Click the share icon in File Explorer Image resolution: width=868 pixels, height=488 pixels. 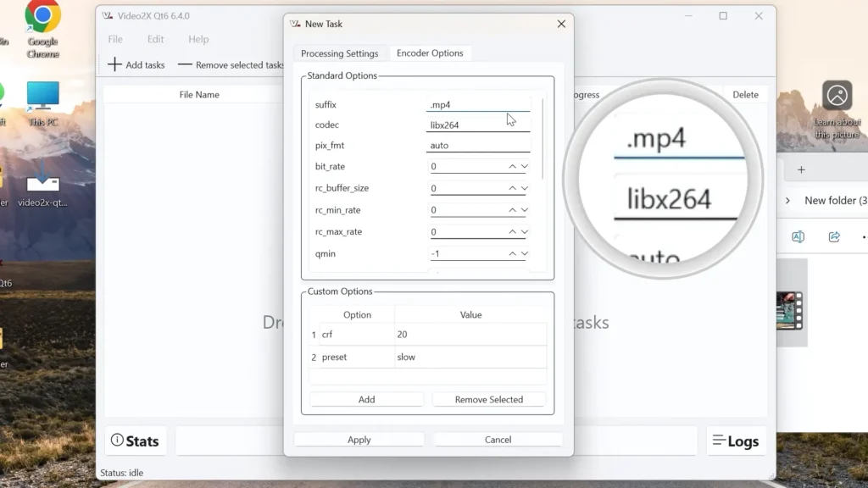(x=834, y=237)
